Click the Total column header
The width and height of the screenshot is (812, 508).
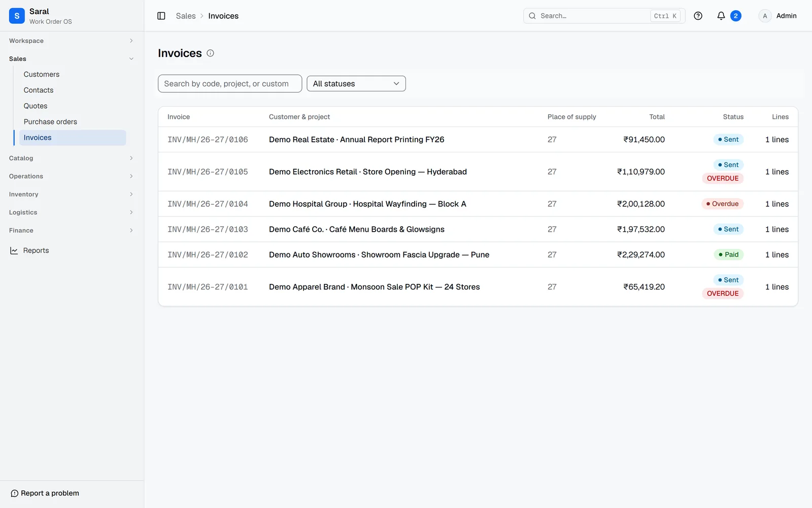(657, 117)
